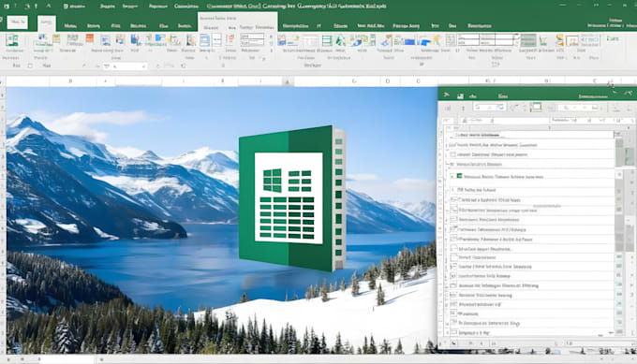This screenshot has width=637, height=364.
Task: Toggle the green checked box in the side panel list
Action: tap(459, 176)
